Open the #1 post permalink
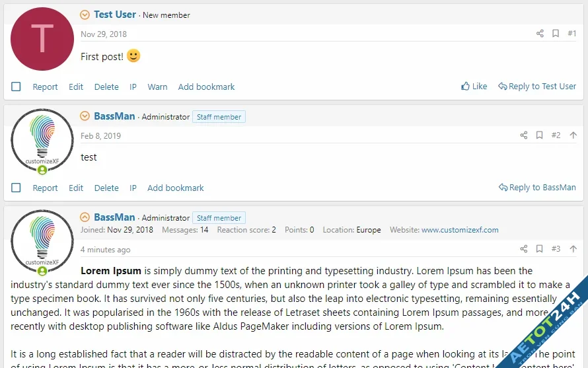 tap(571, 34)
